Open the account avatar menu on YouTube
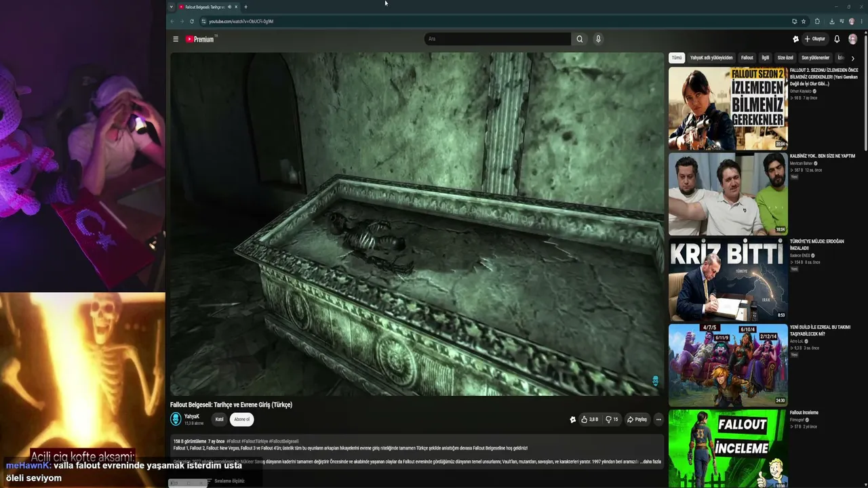 tap(853, 39)
